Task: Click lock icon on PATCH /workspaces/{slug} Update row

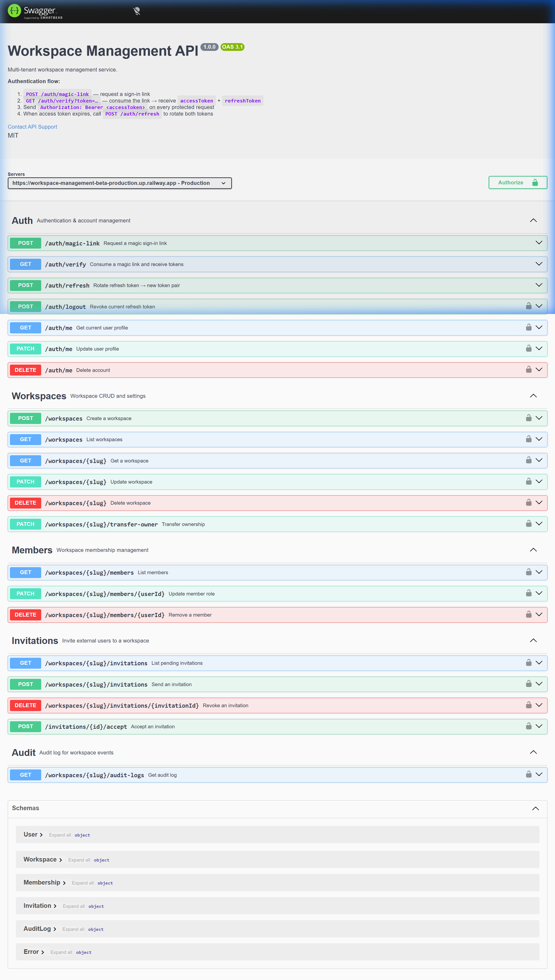Action: [x=529, y=482]
